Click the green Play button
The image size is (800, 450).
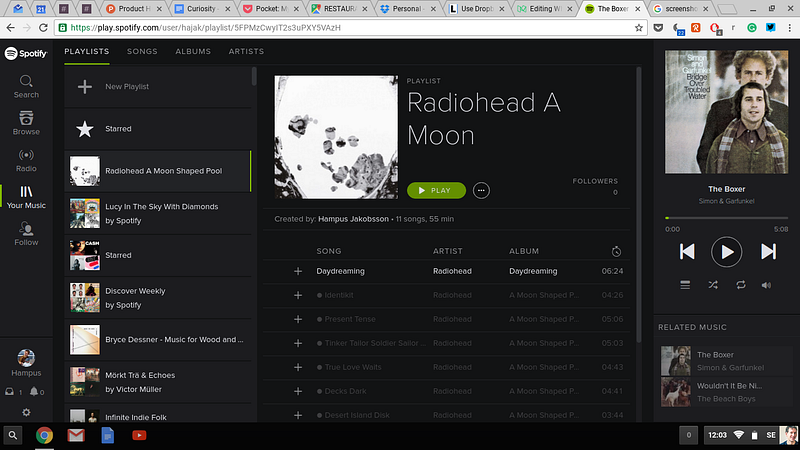pyautogui.click(x=436, y=190)
